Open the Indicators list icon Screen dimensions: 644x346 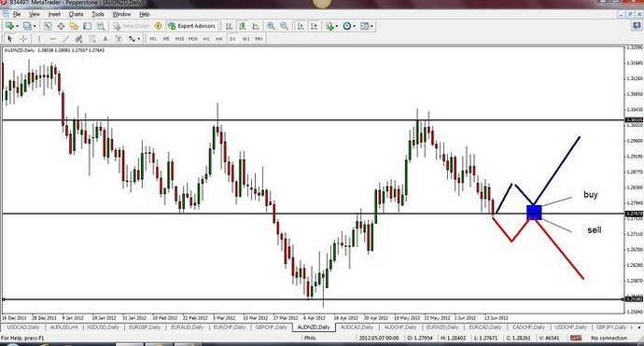(x=329, y=26)
